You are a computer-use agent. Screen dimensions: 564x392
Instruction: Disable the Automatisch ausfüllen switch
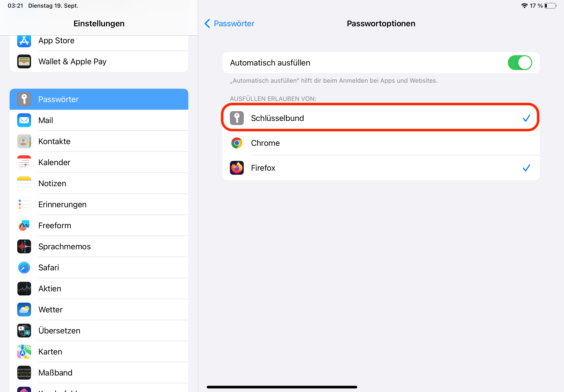[520, 63]
